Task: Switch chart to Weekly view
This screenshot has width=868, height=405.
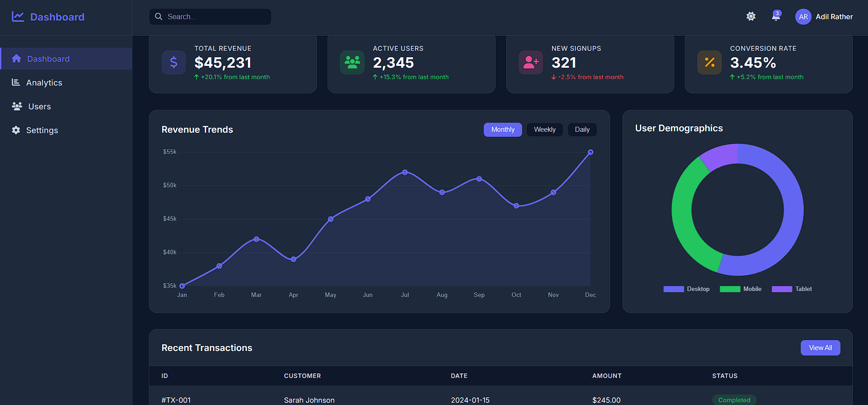Action: coord(545,130)
